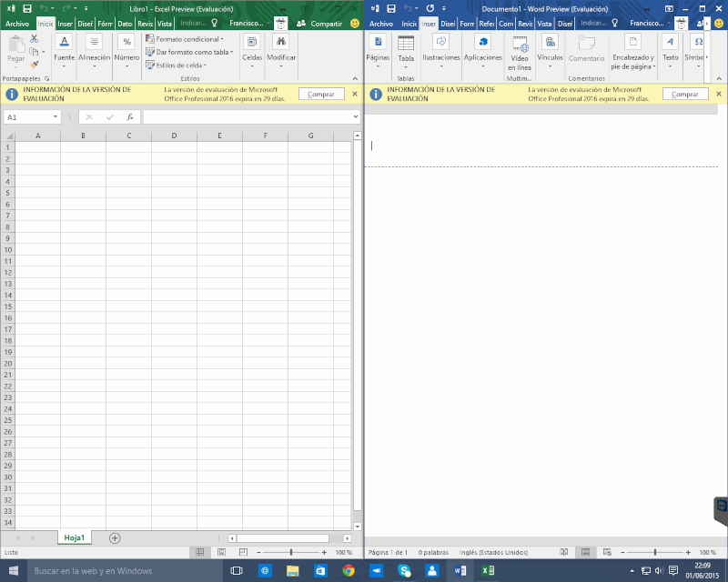Add a new sheet with the plus button

point(115,537)
